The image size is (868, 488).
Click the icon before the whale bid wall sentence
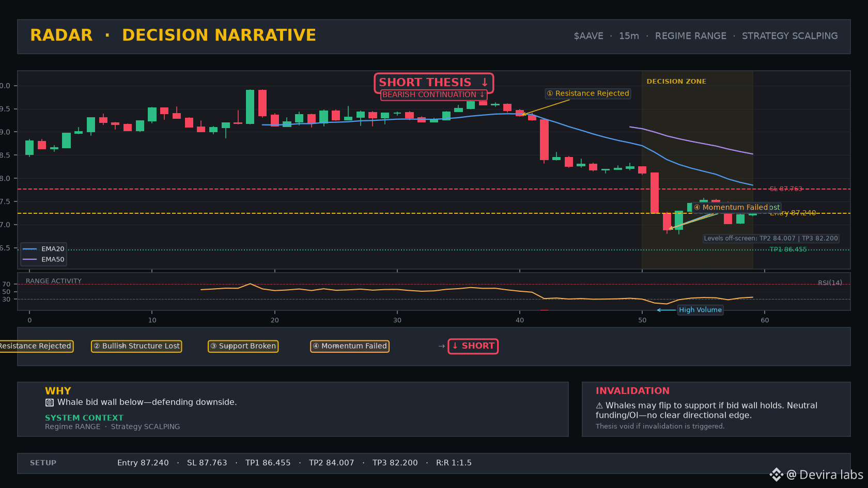pos(50,402)
